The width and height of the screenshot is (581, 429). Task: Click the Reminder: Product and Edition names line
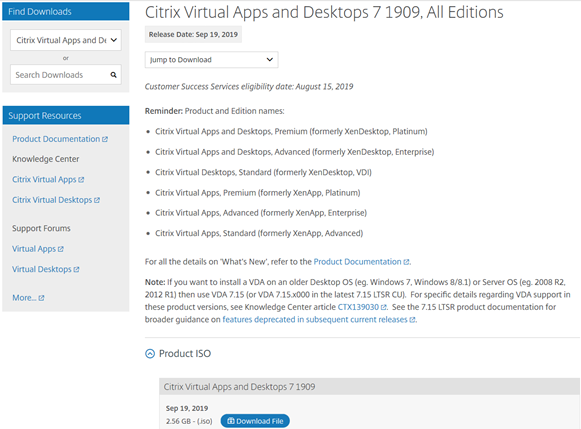click(215, 111)
